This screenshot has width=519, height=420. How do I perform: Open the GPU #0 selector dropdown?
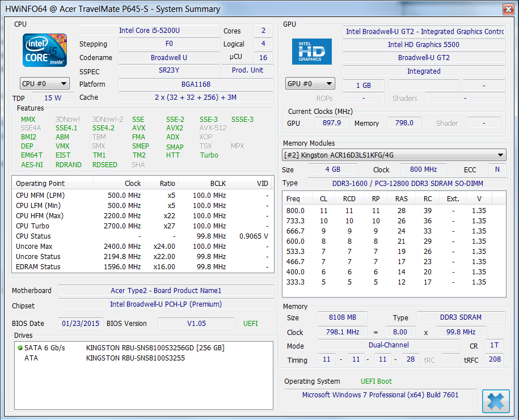310,84
